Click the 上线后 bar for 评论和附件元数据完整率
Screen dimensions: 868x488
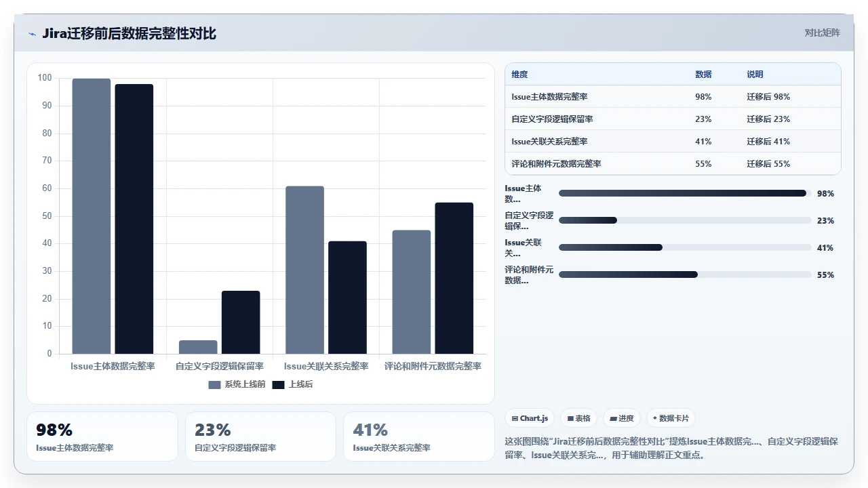point(454,278)
